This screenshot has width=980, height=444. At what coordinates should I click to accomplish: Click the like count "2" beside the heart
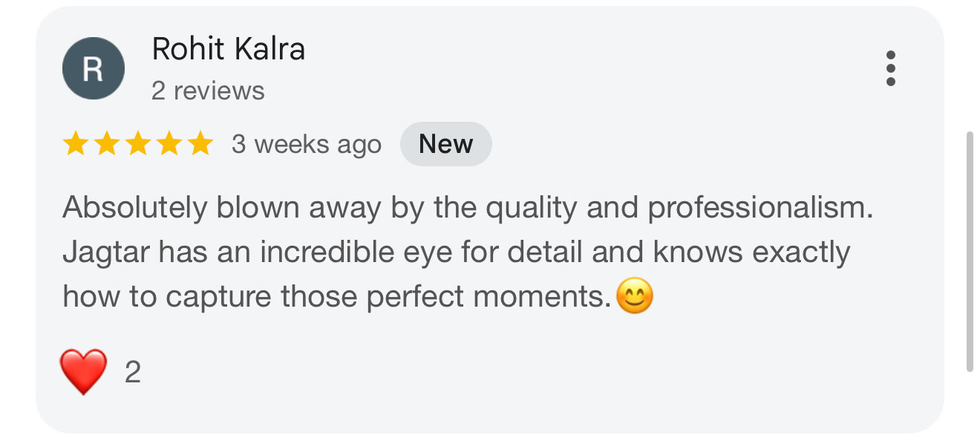coord(132,372)
